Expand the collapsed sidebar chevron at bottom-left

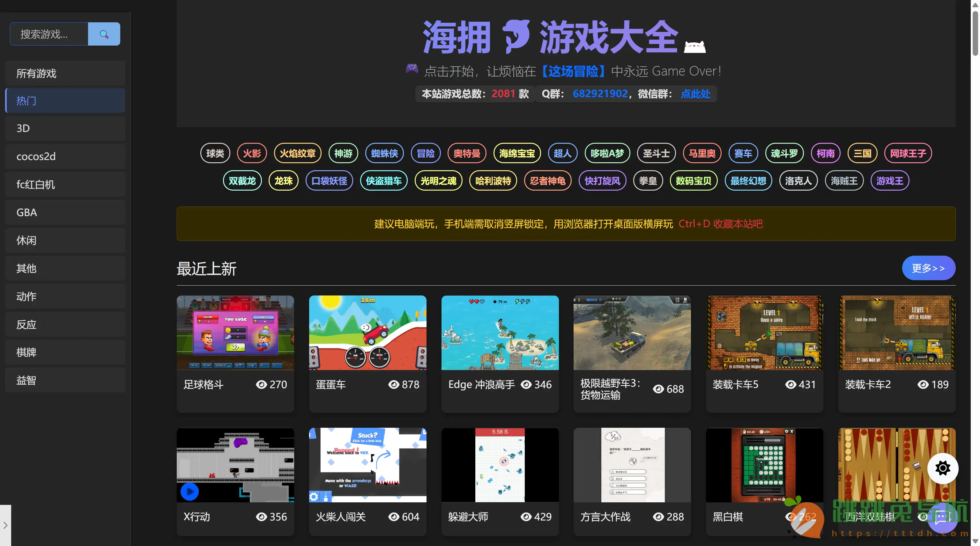point(5,525)
